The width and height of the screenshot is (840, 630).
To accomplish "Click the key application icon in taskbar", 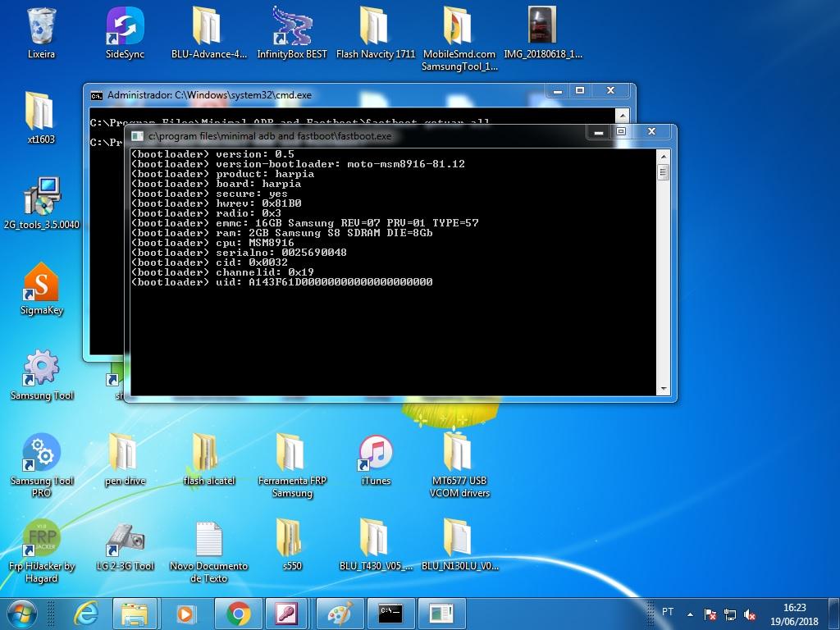I will point(287,614).
